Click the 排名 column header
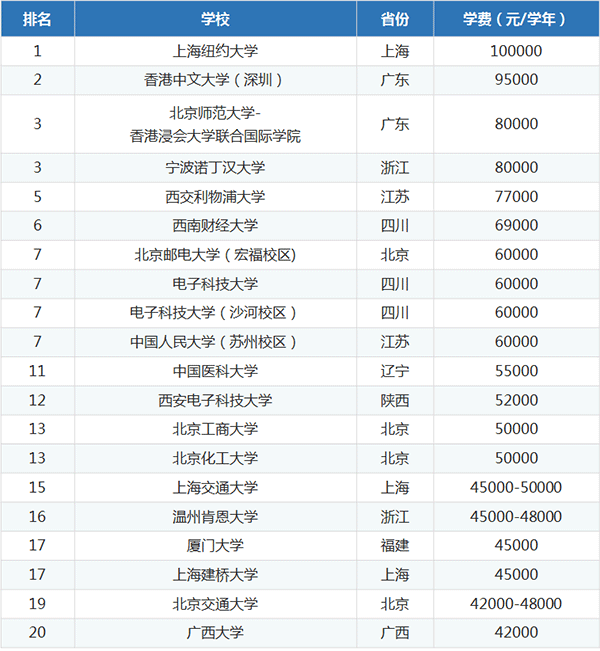The height and width of the screenshot is (651, 600). (x=37, y=19)
